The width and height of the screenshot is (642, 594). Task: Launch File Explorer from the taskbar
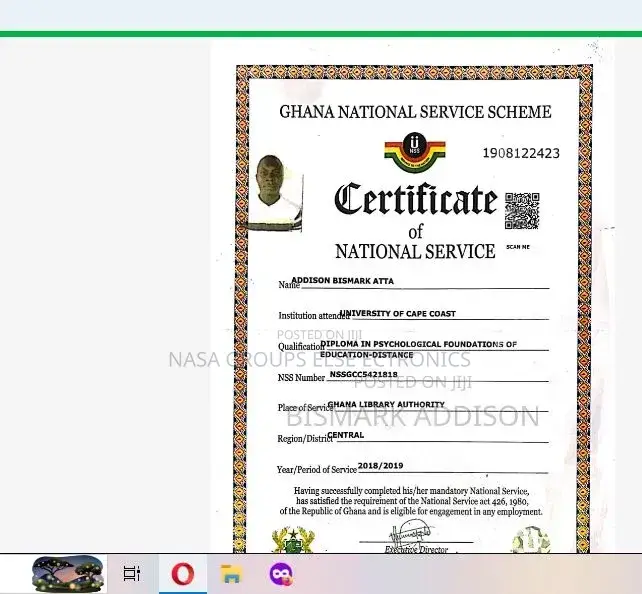click(231, 574)
